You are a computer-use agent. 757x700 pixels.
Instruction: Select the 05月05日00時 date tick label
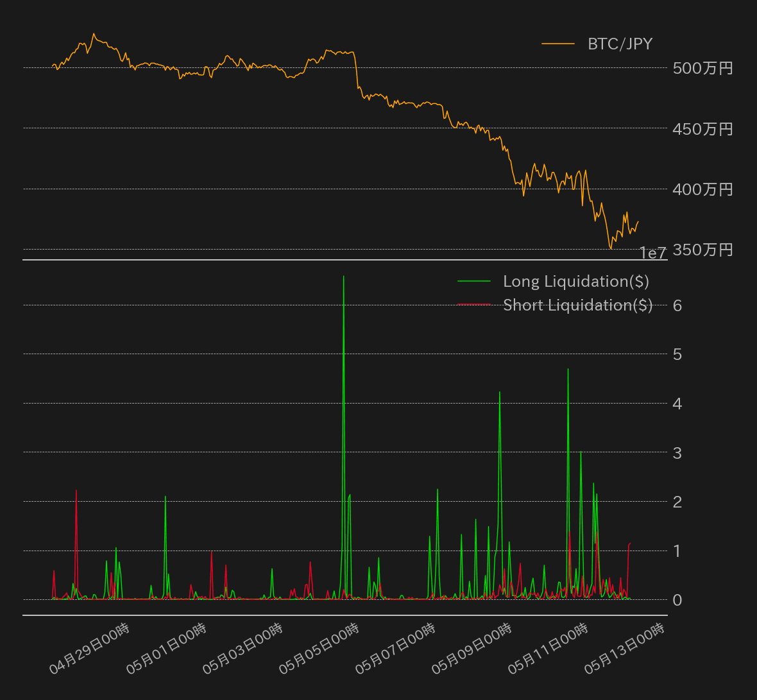[x=319, y=648]
